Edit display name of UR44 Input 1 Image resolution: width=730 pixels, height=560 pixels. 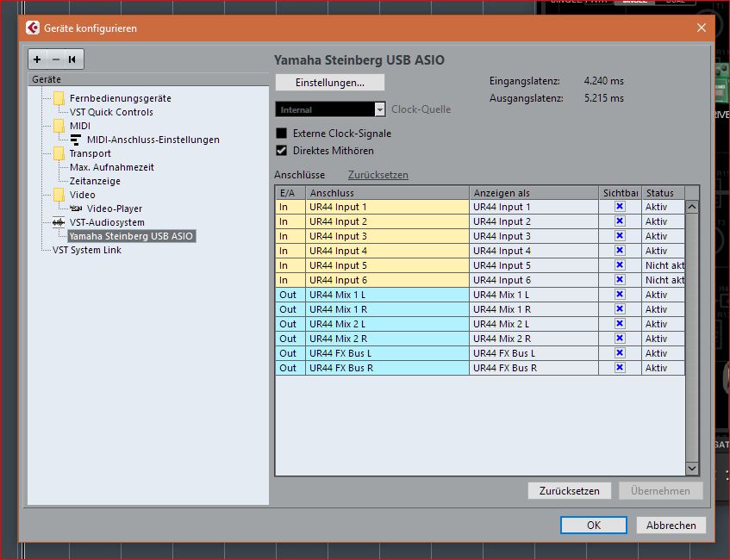point(534,207)
